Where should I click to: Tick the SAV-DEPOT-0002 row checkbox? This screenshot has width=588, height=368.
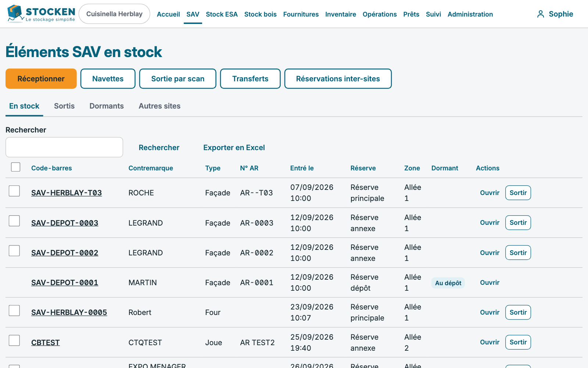[x=14, y=251]
